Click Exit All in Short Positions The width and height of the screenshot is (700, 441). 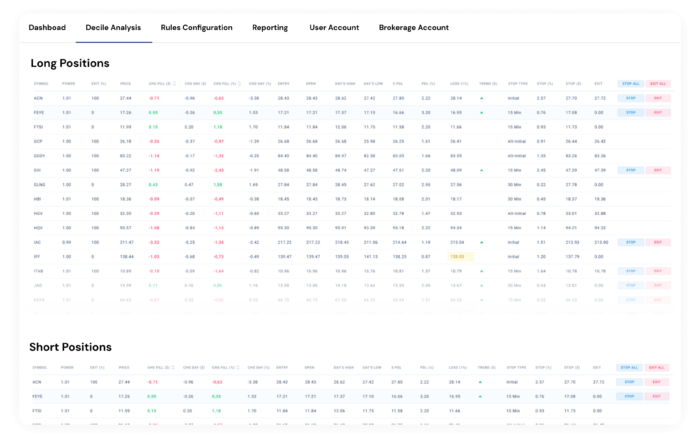(x=657, y=367)
